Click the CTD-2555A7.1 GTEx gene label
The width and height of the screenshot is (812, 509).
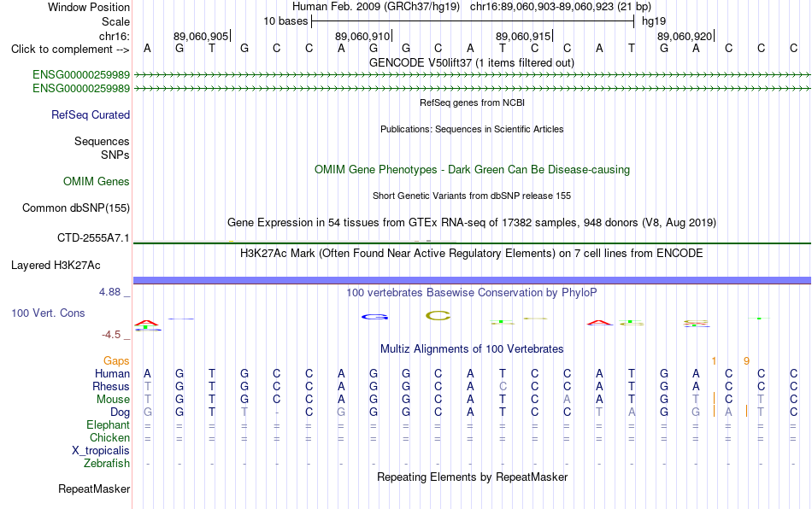tap(93, 238)
